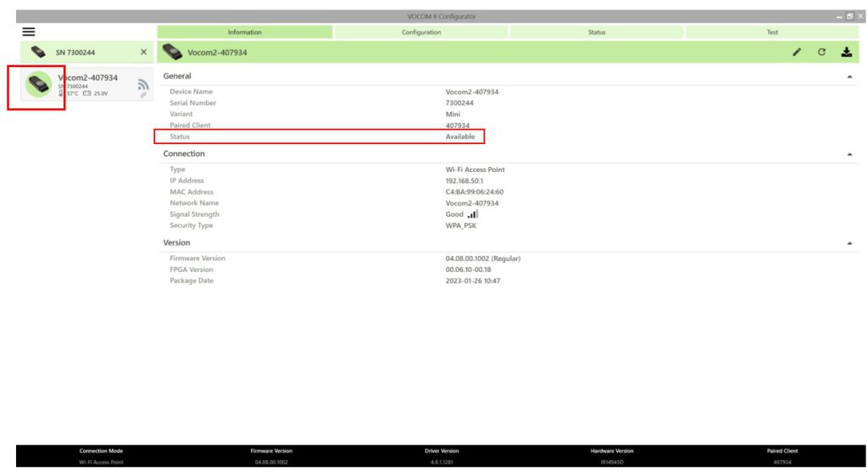Select serial number value 7300244
The image size is (868, 472).
click(459, 103)
